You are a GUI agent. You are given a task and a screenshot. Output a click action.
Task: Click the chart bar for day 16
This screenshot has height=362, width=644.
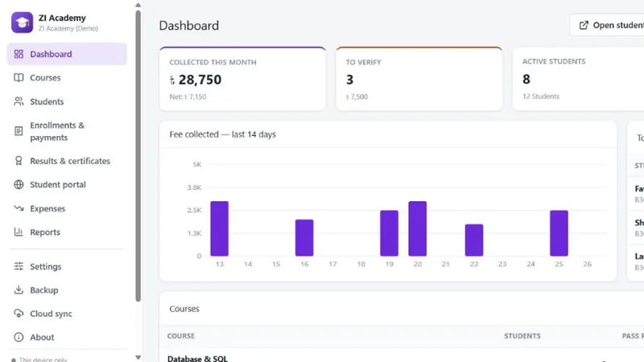click(x=304, y=237)
